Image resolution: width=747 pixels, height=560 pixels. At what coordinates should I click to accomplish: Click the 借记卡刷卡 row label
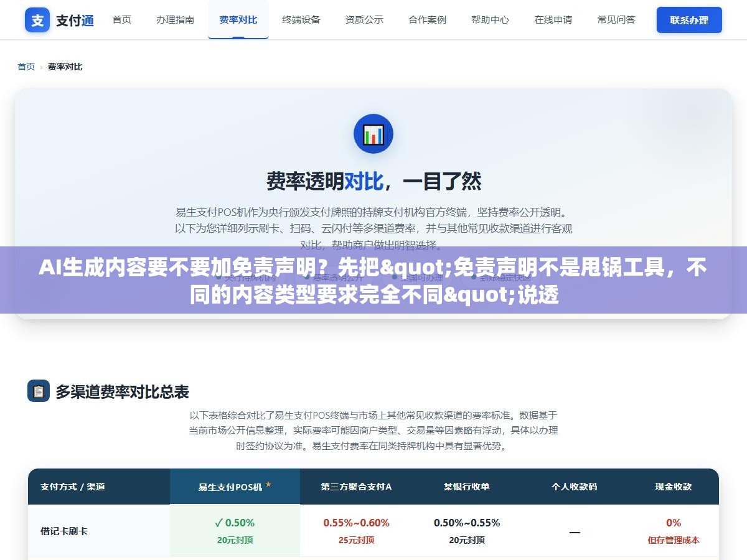click(x=64, y=531)
